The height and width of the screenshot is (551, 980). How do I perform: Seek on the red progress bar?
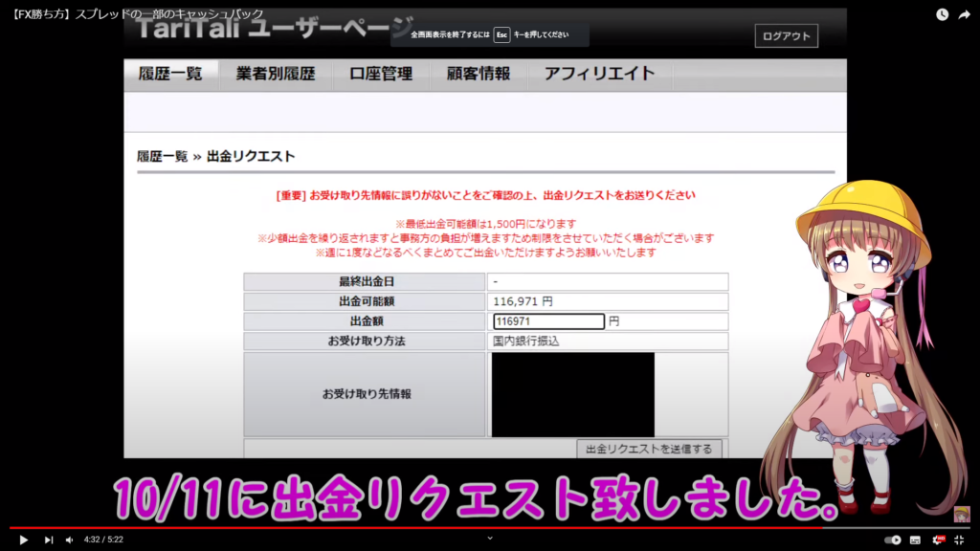pos(490,528)
